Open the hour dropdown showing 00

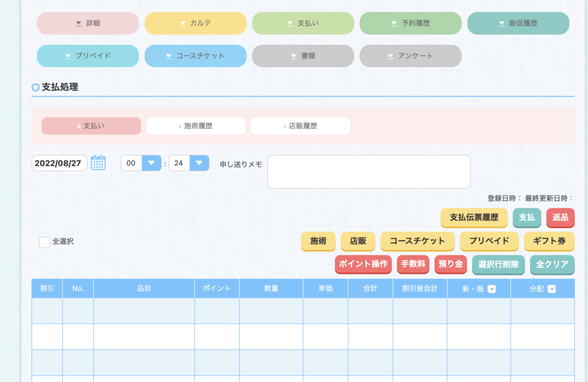[151, 163]
